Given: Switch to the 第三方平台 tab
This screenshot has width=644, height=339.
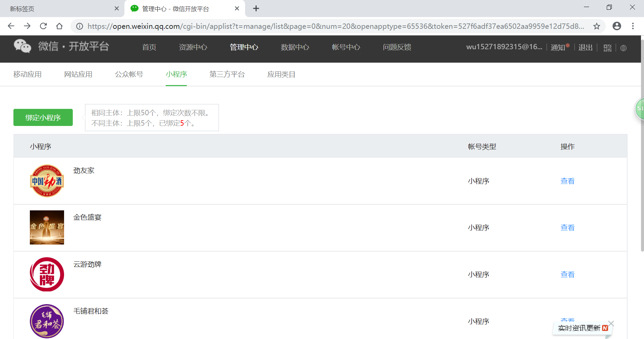Looking at the screenshot, I should pyautogui.click(x=227, y=74).
